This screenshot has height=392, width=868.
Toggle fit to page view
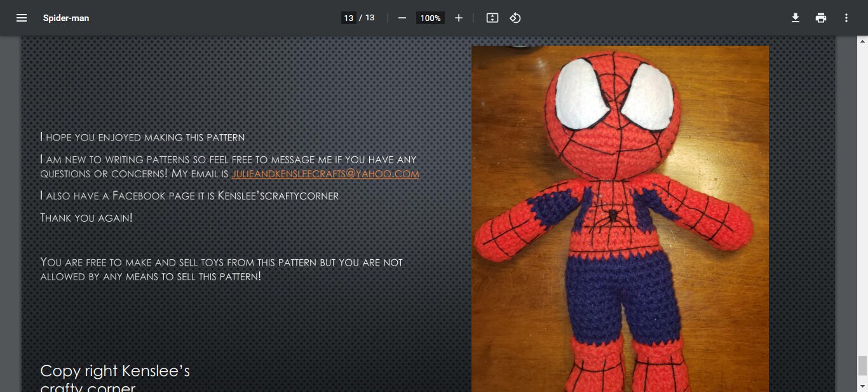pos(492,18)
